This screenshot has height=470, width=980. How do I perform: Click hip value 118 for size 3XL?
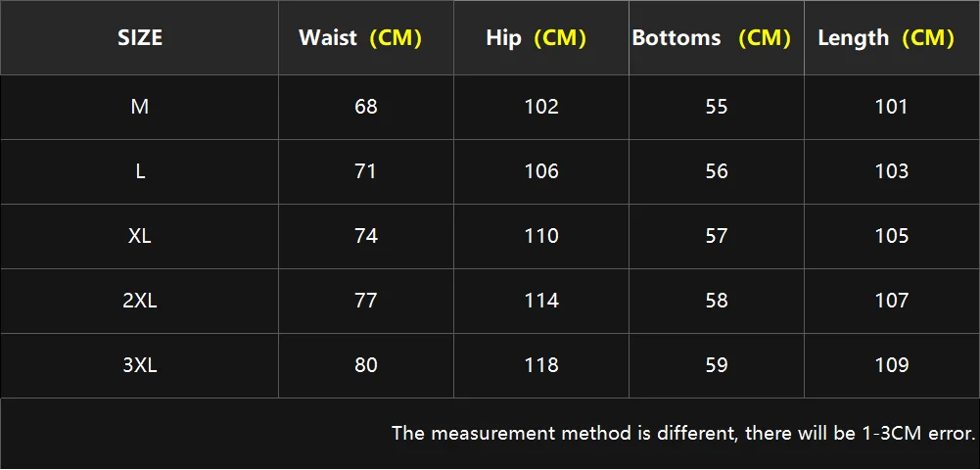tap(541, 365)
